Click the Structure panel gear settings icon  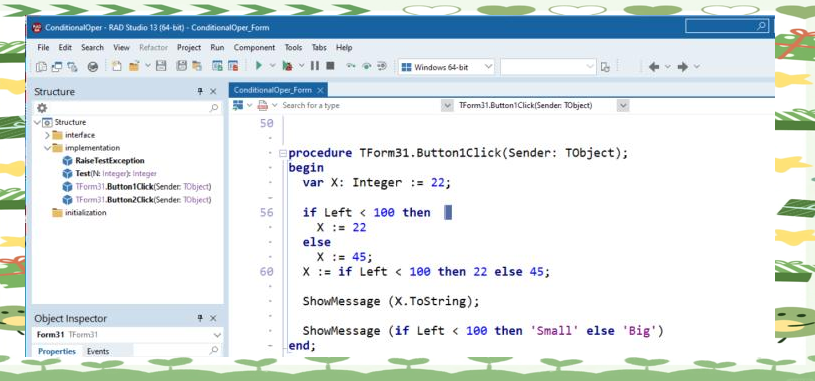(x=42, y=108)
